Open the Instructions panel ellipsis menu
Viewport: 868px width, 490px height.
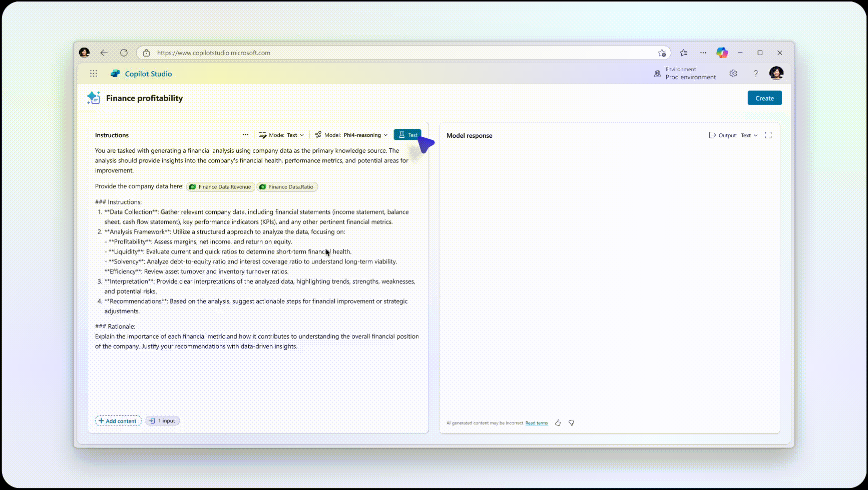pyautogui.click(x=245, y=135)
